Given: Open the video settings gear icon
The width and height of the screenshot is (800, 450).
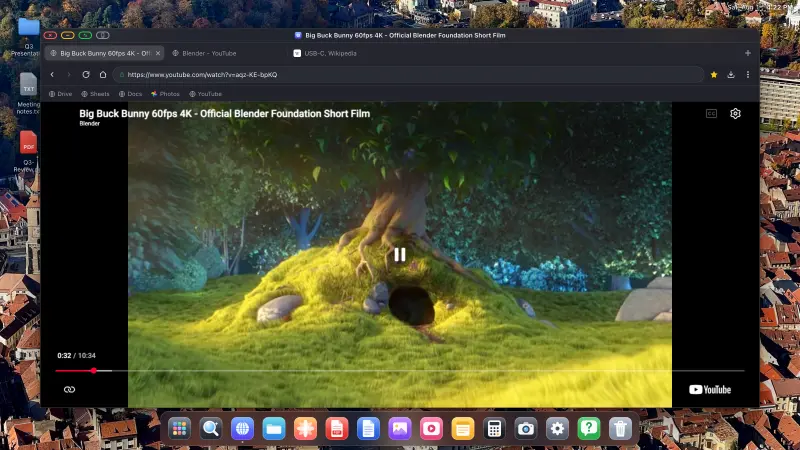Looking at the screenshot, I should click(735, 114).
